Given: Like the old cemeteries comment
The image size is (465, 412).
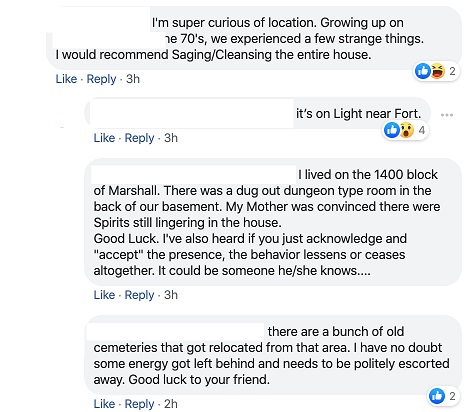Looking at the screenshot, I should click(104, 404).
